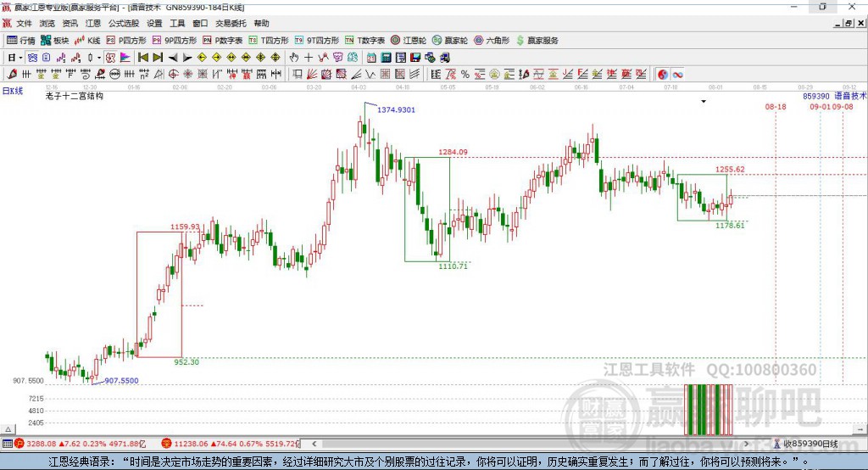Open the 9P四方形 tool
The width and height of the screenshot is (868, 470).
click(175, 41)
